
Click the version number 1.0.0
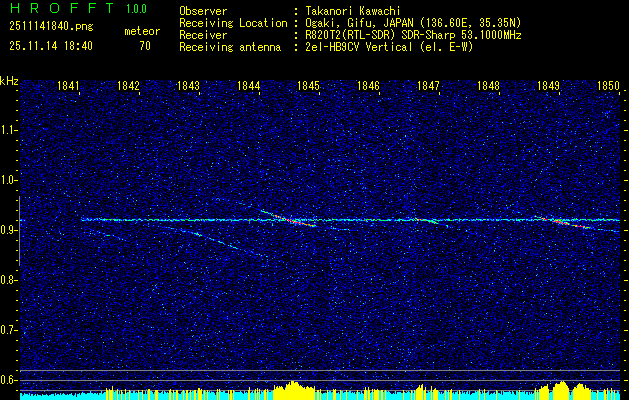(x=136, y=9)
